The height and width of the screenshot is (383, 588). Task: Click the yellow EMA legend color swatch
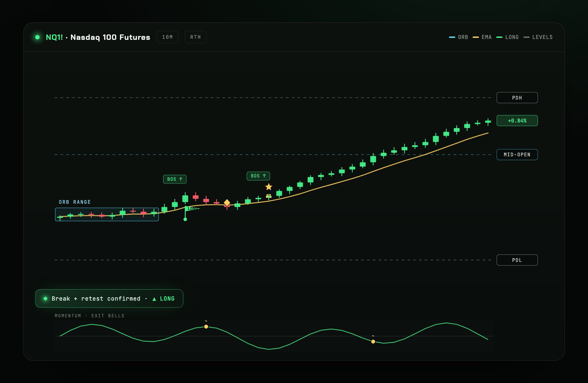pos(476,37)
